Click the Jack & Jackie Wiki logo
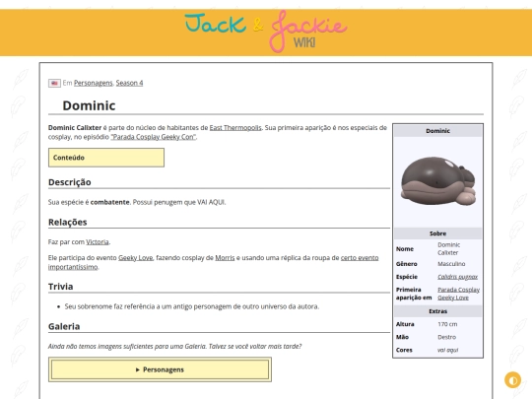The image size is (532, 399). (x=266, y=32)
